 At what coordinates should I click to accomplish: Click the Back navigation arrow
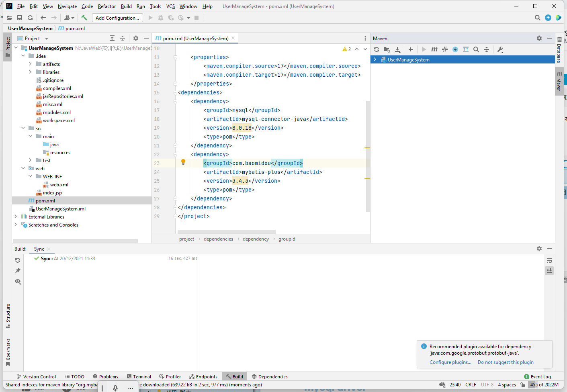43,18
